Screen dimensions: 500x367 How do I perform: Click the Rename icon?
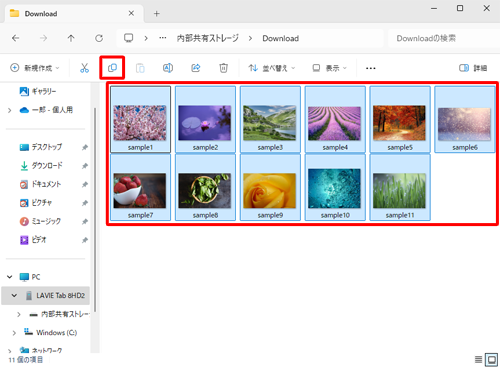point(168,68)
